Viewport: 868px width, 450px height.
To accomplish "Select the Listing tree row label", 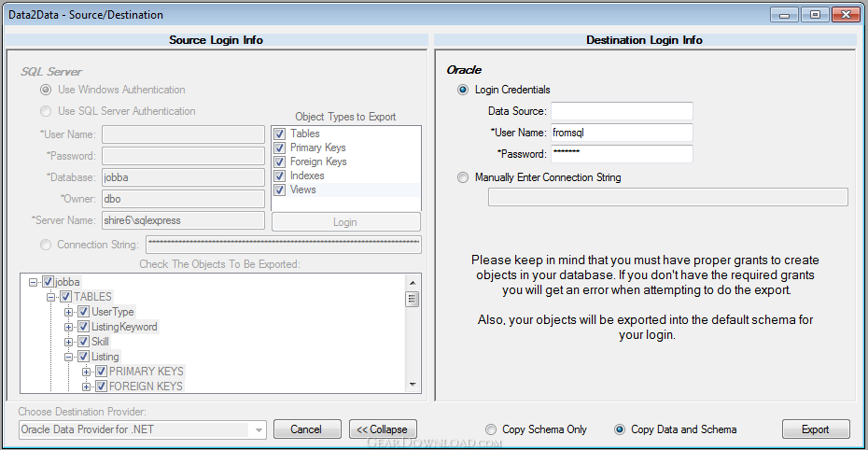I will (x=105, y=357).
